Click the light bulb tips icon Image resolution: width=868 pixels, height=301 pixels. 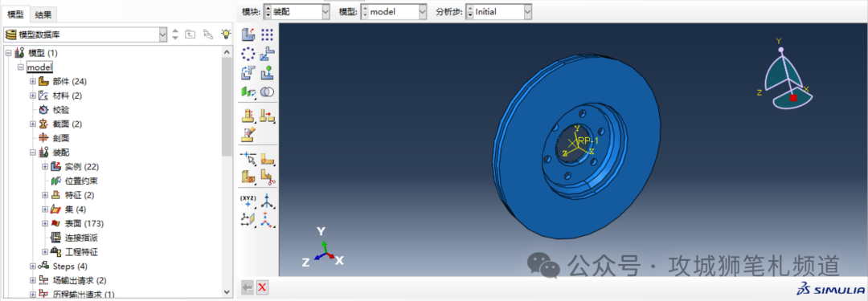[225, 35]
